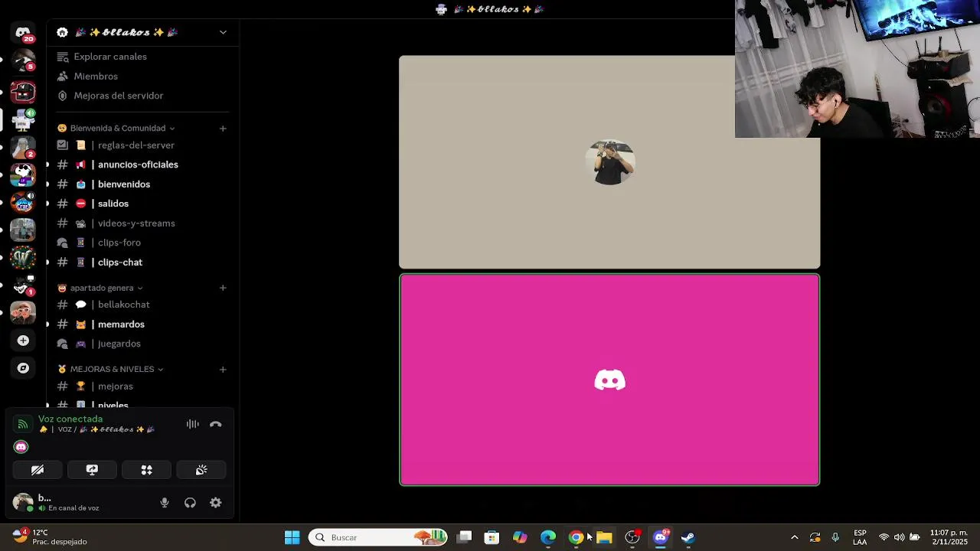Image resolution: width=980 pixels, height=551 pixels.
Task: Open Steam from the taskbar
Action: coord(688,537)
